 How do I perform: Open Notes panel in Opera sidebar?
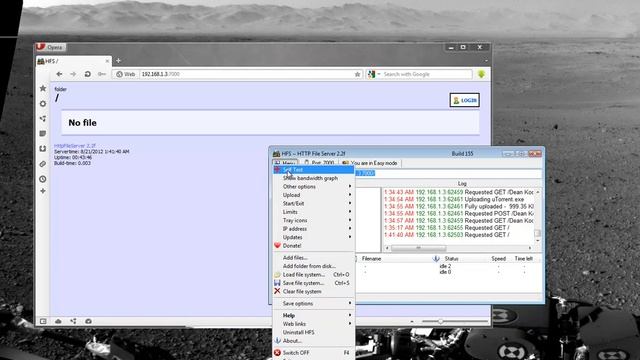[x=43, y=133]
